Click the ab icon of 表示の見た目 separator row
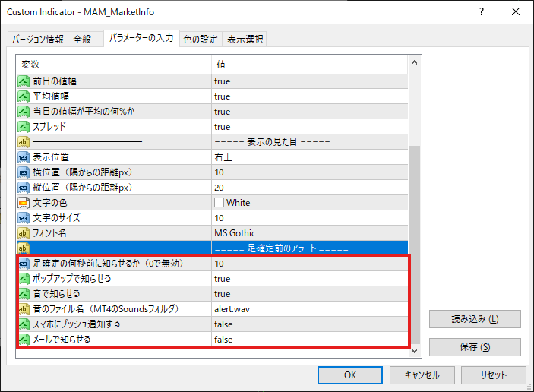Image resolution: width=534 pixels, height=392 pixels. click(x=24, y=141)
